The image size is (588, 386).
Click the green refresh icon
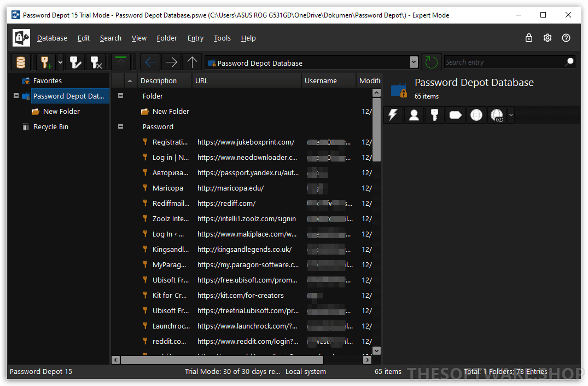point(431,62)
